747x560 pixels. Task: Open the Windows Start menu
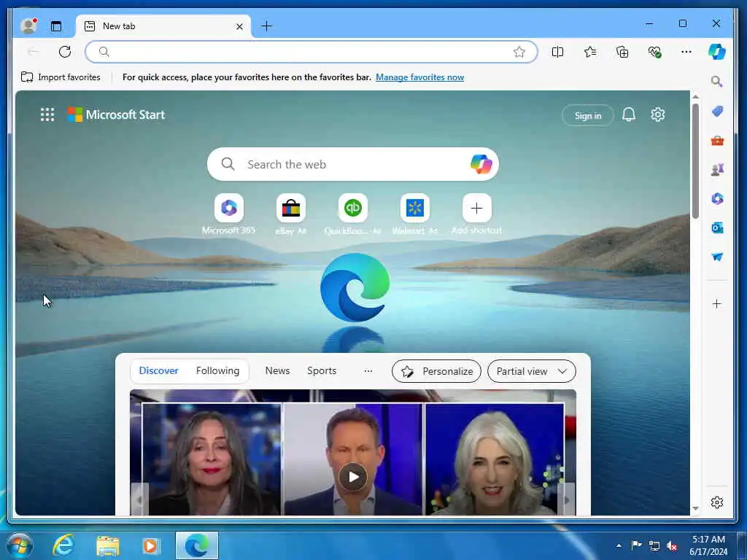20,545
